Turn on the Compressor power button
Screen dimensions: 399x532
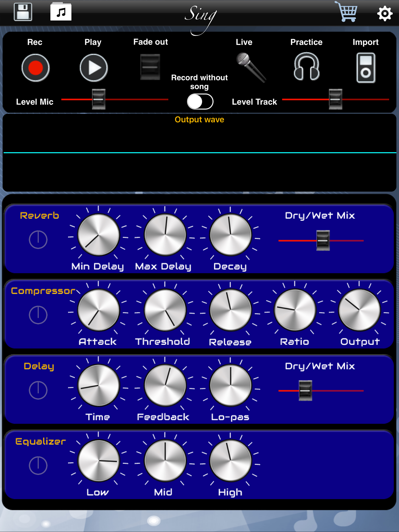click(x=38, y=315)
